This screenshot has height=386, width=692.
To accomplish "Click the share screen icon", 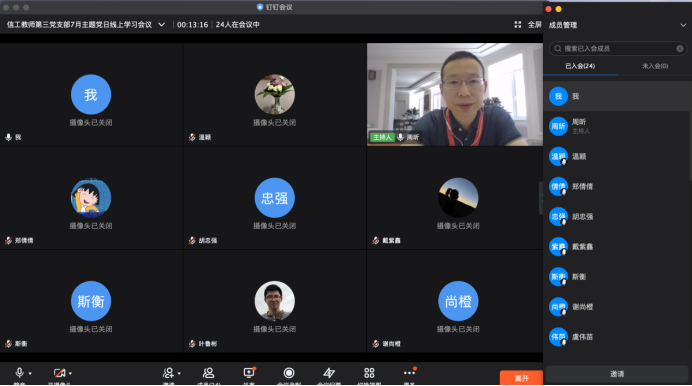I will pos(249,373).
